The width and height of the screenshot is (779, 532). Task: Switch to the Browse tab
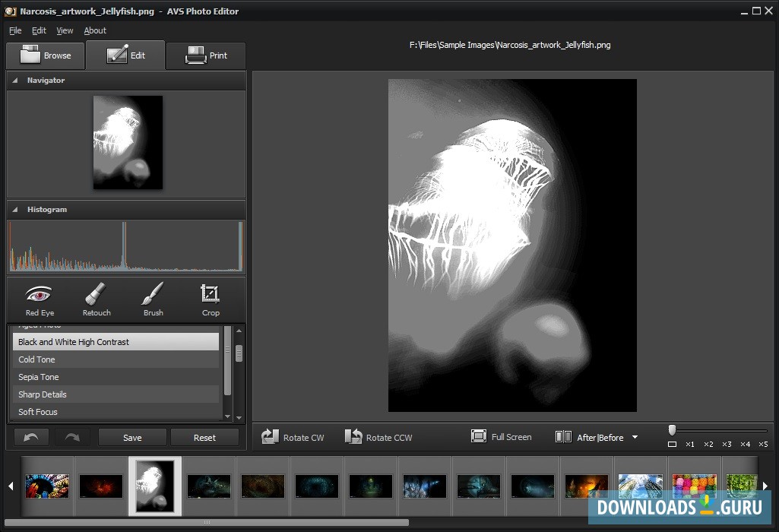[x=45, y=55]
